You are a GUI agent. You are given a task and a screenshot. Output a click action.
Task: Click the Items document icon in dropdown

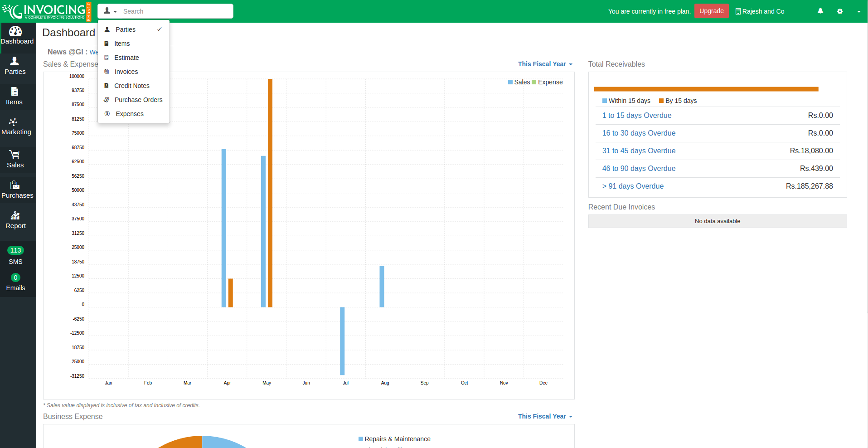point(107,44)
